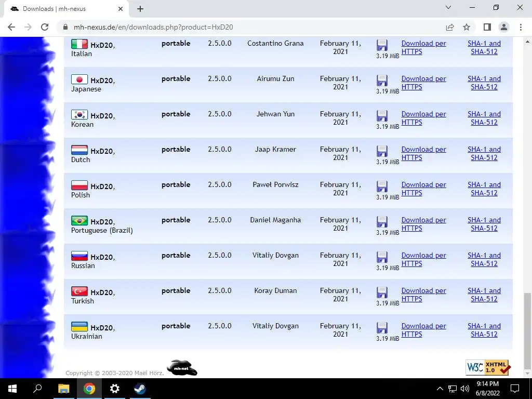Download Polish HxD20 per HTTPS
532x399 pixels.
pyautogui.click(x=424, y=189)
